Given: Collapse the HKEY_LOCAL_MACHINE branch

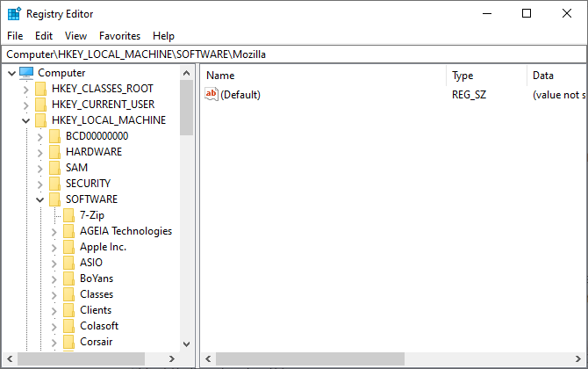Looking at the screenshot, I should [x=25, y=120].
